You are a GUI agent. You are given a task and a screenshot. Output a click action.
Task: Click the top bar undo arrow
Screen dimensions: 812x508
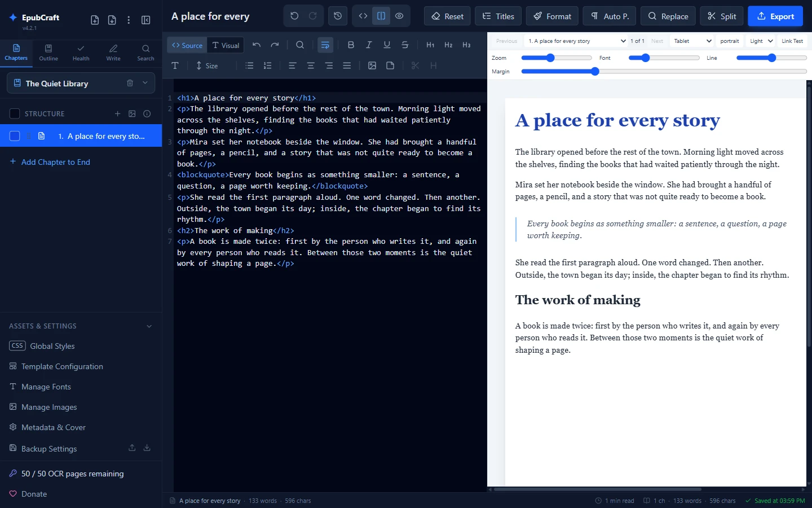point(294,16)
